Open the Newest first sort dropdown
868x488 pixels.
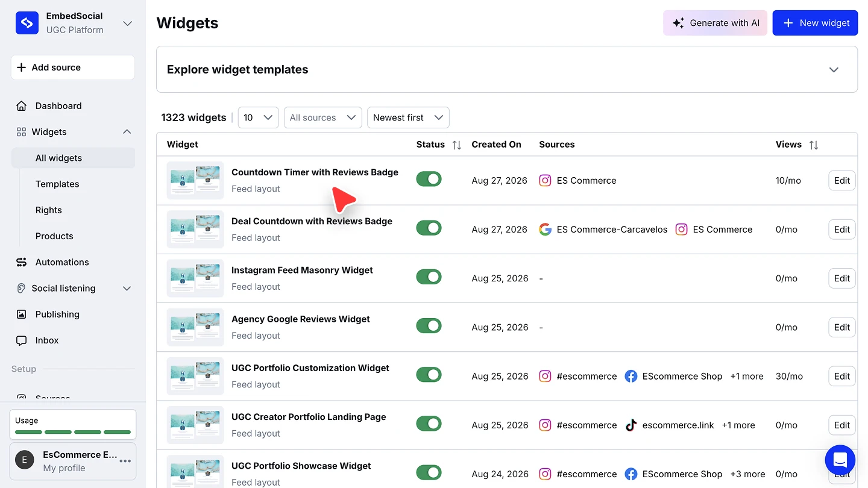(408, 117)
